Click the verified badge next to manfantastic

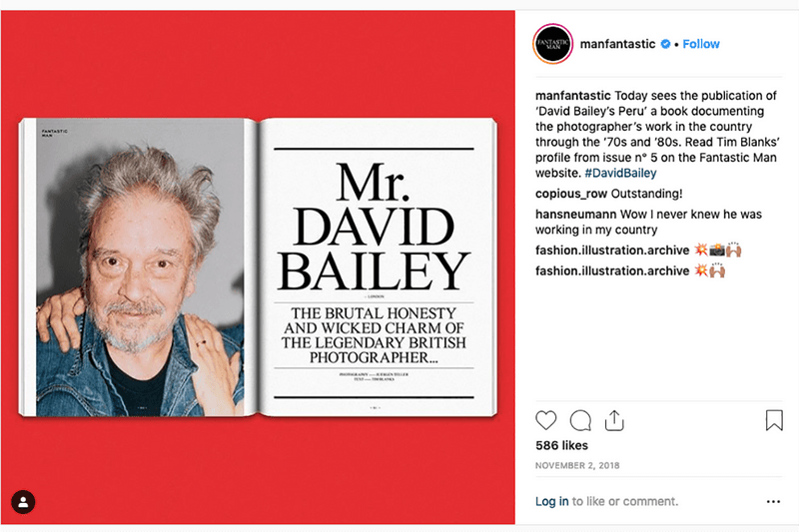(x=665, y=44)
